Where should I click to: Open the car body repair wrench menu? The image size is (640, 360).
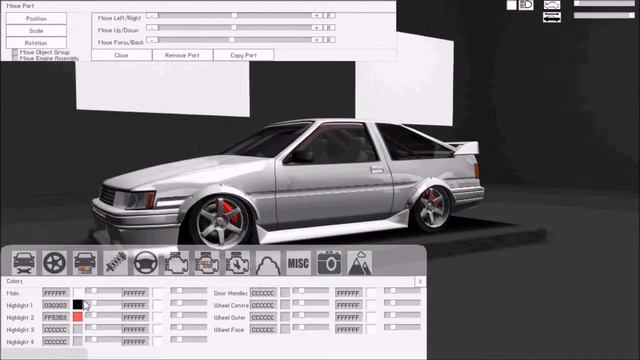[x=24, y=262]
